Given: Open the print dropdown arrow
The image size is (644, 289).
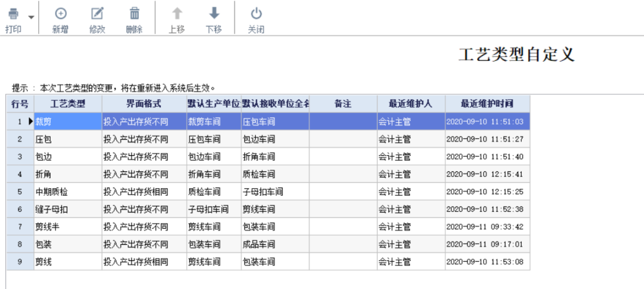Looking at the screenshot, I should tap(30, 17).
